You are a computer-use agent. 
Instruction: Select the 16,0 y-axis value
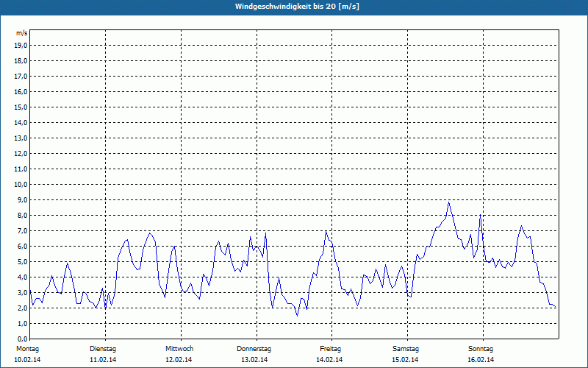click(x=21, y=91)
